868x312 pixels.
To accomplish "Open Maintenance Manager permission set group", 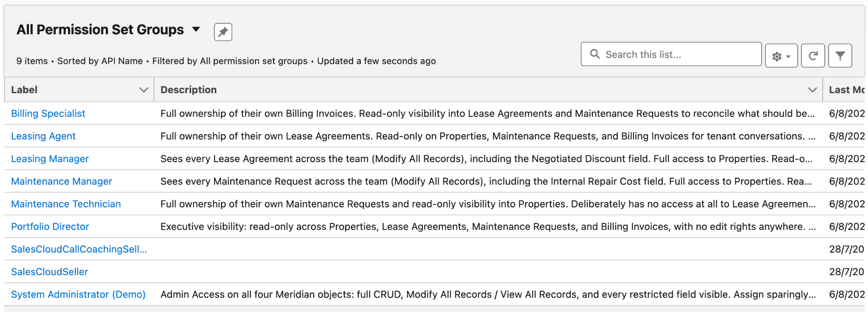I will (61, 182).
